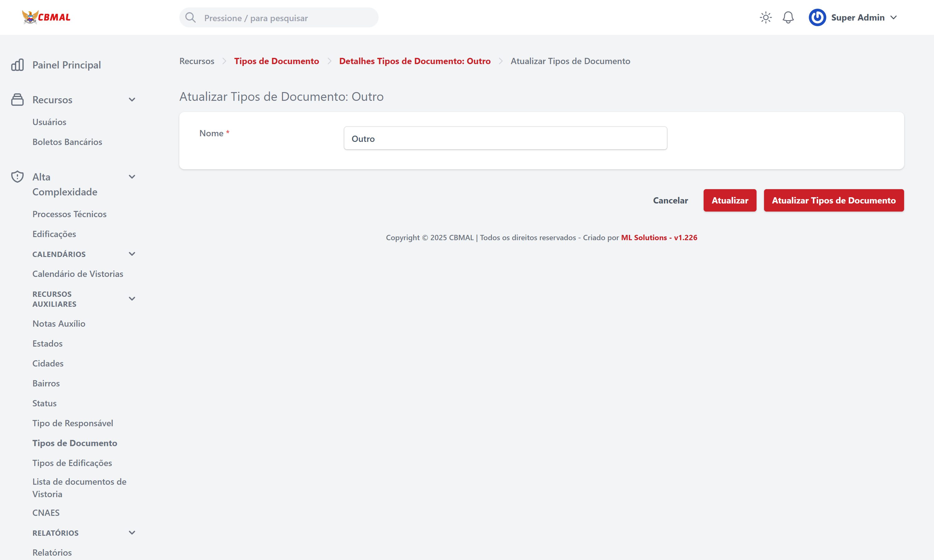Collapse the Recursos Auxiliares group

coord(132,299)
